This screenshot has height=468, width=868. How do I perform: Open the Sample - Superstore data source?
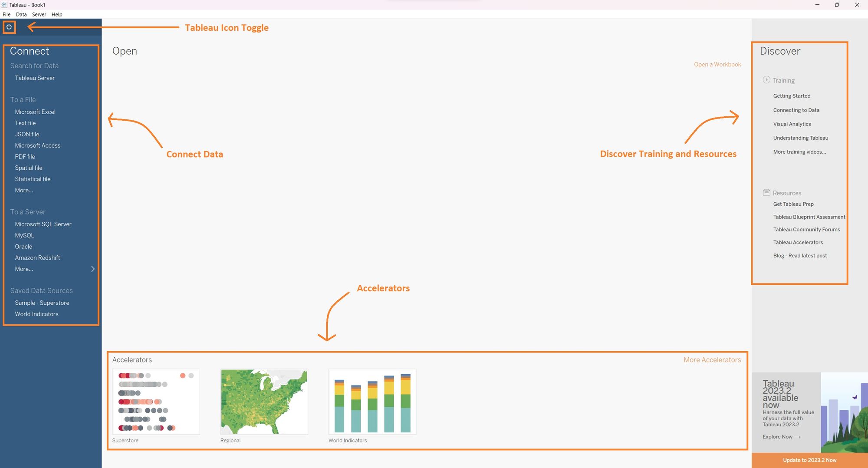pyautogui.click(x=42, y=303)
